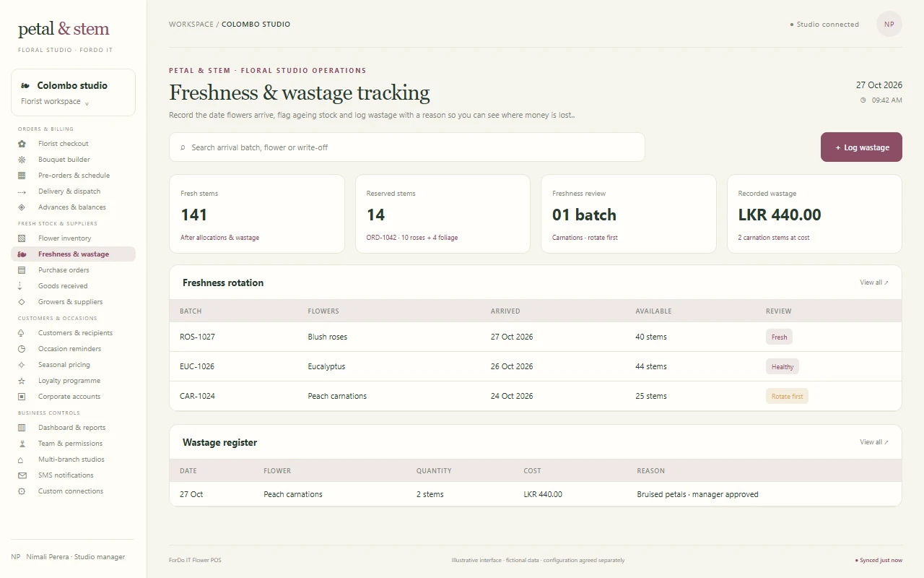Select Freshness & wastage in sidebar
The image size is (924, 578).
tap(73, 254)
